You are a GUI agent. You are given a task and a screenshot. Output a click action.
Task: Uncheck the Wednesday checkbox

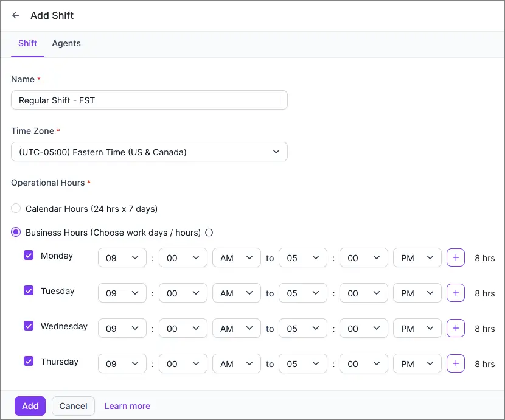(x=29, y=326)
